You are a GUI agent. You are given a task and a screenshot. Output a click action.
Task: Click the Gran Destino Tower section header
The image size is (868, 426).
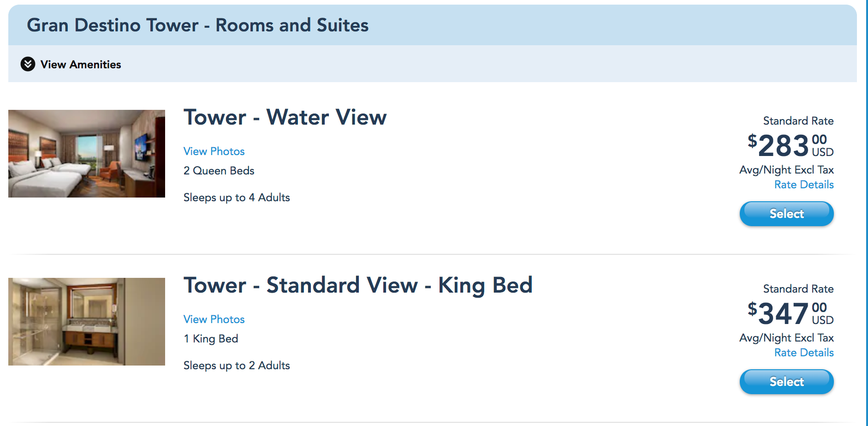click(x=198, y=25)
